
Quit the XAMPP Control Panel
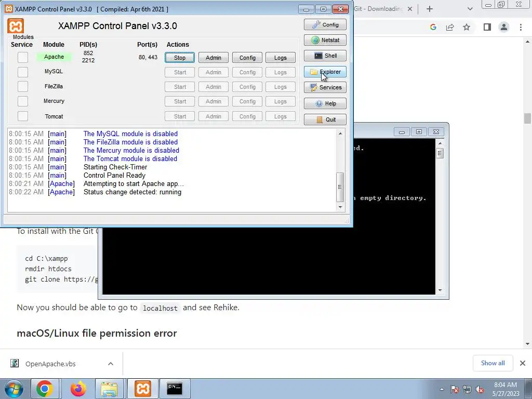325,119
